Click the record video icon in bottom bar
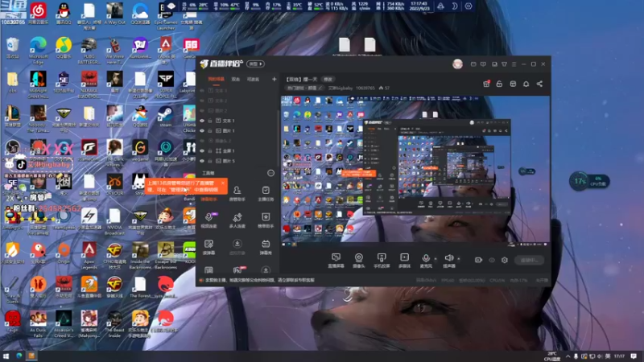 [x=478, y=260]
